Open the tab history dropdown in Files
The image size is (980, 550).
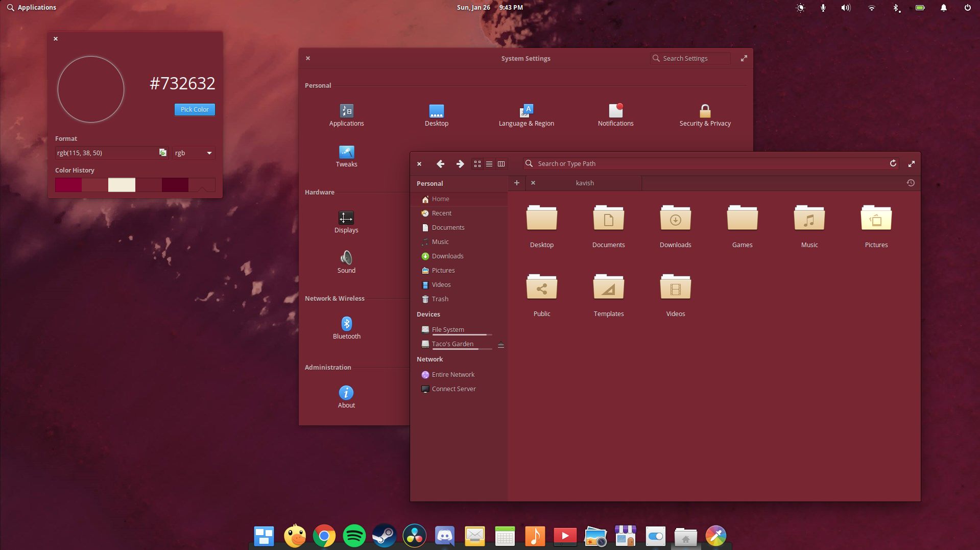(x=911, y=182)
